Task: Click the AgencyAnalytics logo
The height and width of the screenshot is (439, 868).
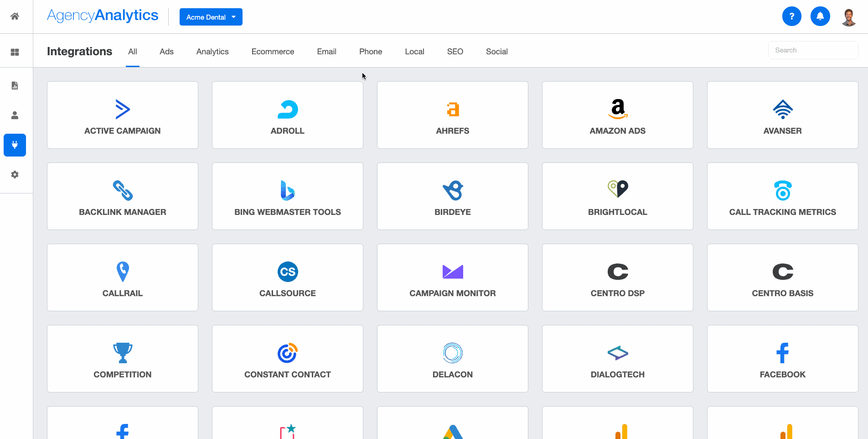Action: 103,16
